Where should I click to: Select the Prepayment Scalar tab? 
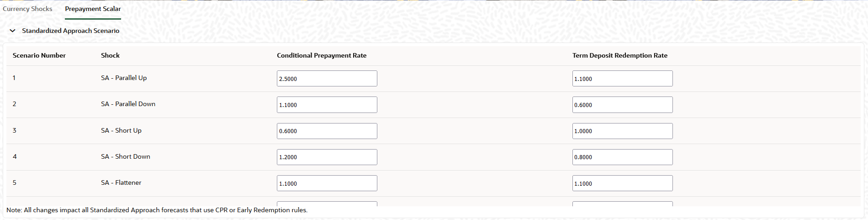[x=93, y=9]
